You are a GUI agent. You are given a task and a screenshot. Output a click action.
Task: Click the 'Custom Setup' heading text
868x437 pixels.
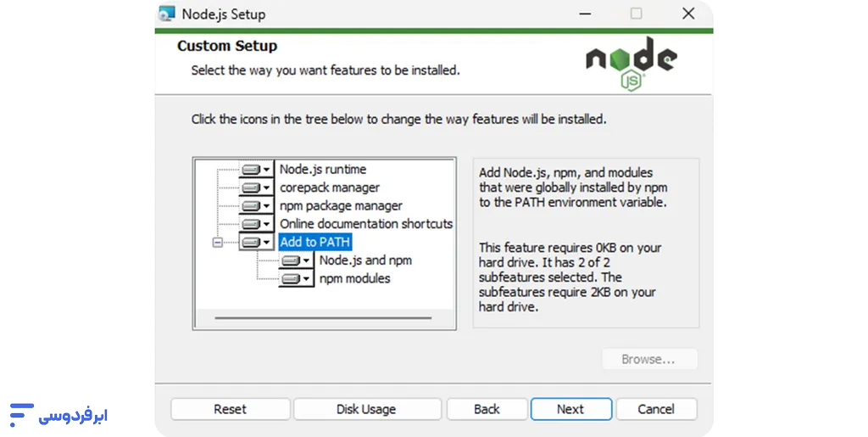[x=227, y=46]
